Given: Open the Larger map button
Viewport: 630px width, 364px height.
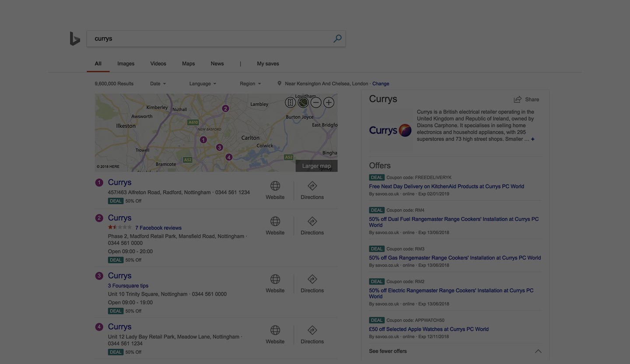Looking at the screenshot, I should (x=316, y=166).
